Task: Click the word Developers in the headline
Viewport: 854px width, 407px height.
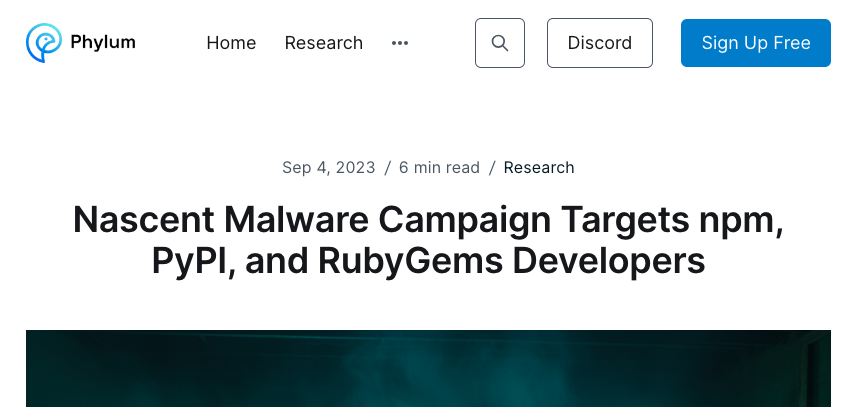Action: click(x=608, y=261)
